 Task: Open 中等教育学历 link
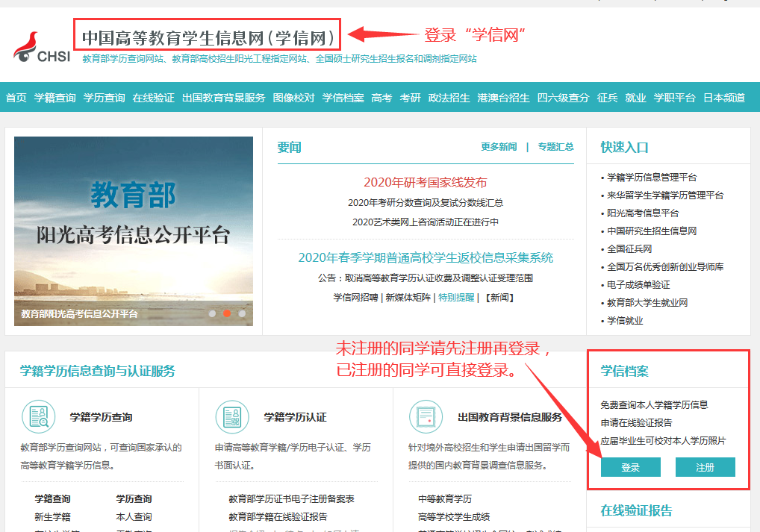(444, 498)
